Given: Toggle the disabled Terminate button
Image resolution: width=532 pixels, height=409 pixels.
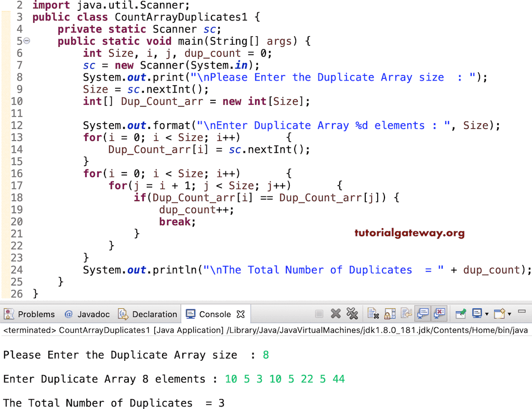Looking at the screenshot, I should coord(318,314).
